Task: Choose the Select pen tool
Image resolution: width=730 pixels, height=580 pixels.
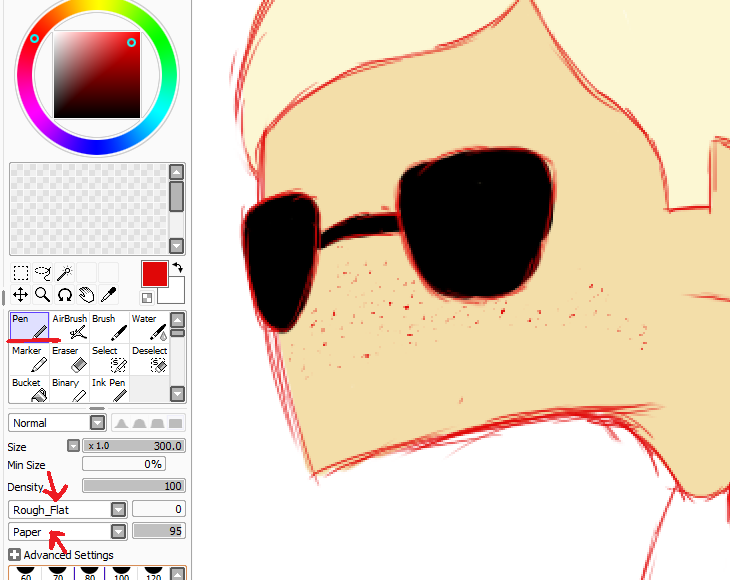Action: (109, 359)
